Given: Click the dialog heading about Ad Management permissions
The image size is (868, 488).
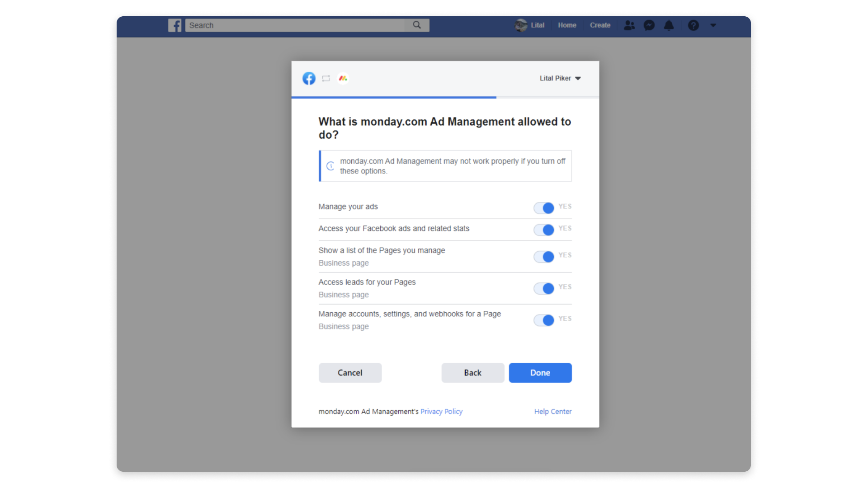Looking at the screenshot, I should point(445,128).
